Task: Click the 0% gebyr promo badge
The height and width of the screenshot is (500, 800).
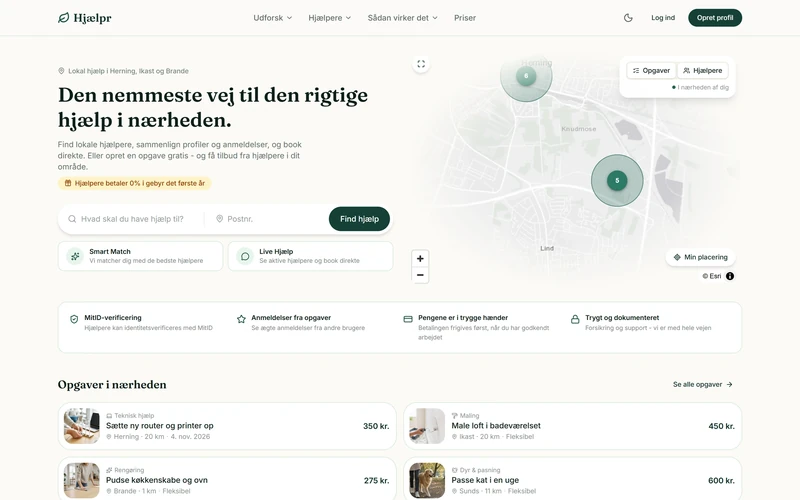Action: point(135,183)
